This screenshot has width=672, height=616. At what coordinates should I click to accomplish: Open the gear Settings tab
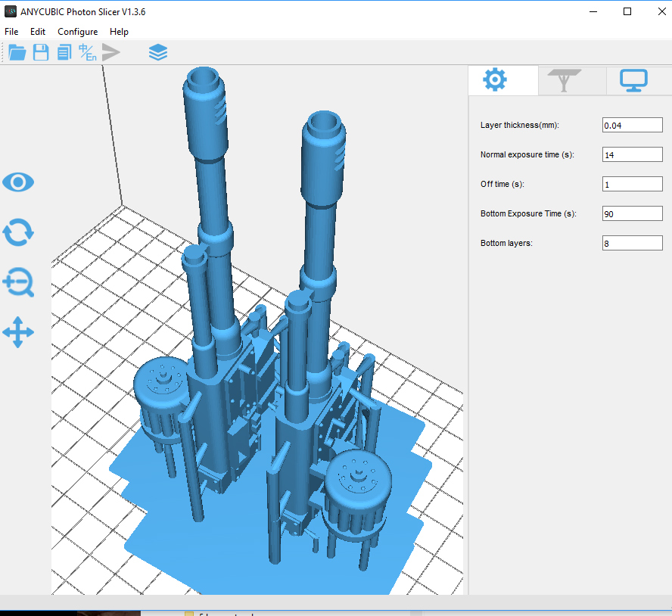point(495,79)
